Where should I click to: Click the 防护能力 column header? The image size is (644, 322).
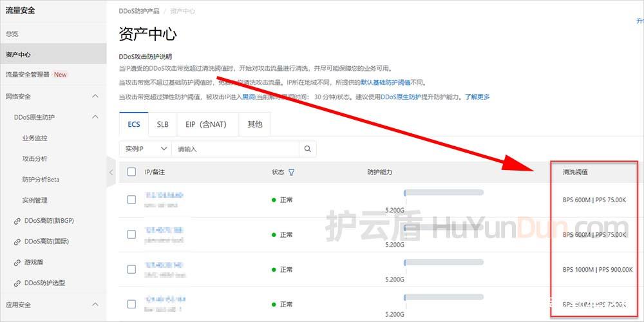coord(379,173)
